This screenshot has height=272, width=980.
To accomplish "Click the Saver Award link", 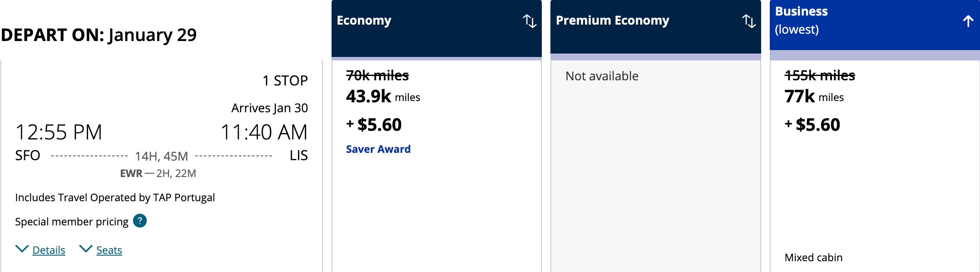I will [378, 149].
